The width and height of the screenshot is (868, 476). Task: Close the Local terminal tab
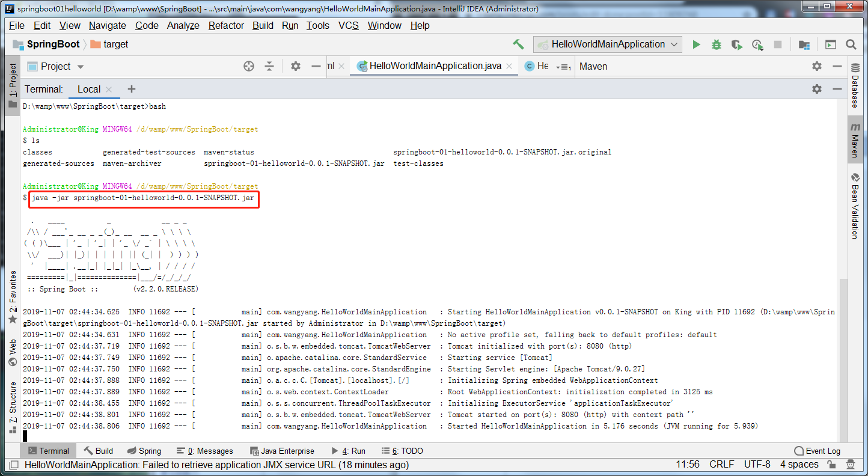click(x=109, y=89)
